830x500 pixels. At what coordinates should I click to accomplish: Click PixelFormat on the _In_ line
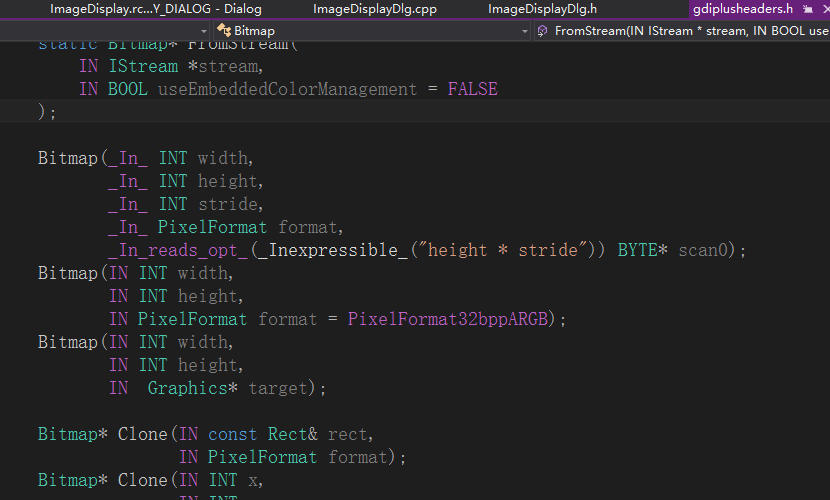(x=212, y=227)
